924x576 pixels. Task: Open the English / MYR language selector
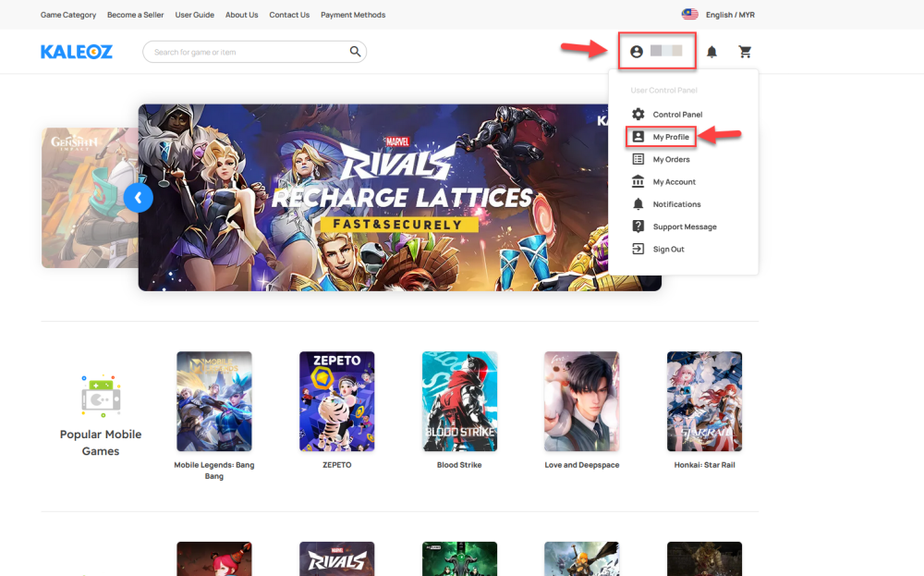[x=719, y=15]
